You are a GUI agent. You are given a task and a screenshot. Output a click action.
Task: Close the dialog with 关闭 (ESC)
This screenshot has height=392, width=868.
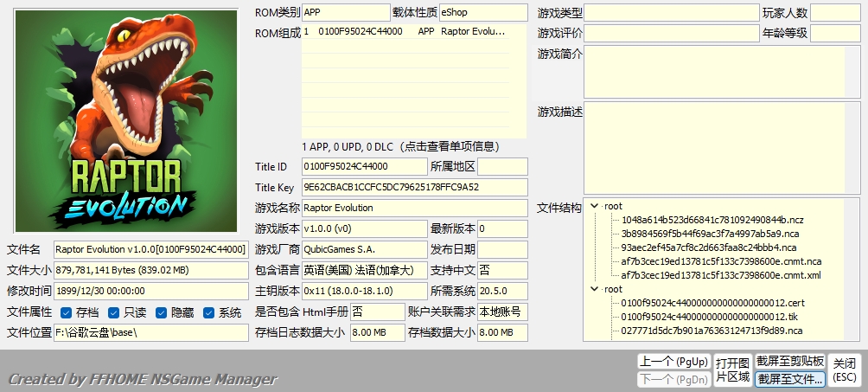pyautogui.click(x=845, y=370)
